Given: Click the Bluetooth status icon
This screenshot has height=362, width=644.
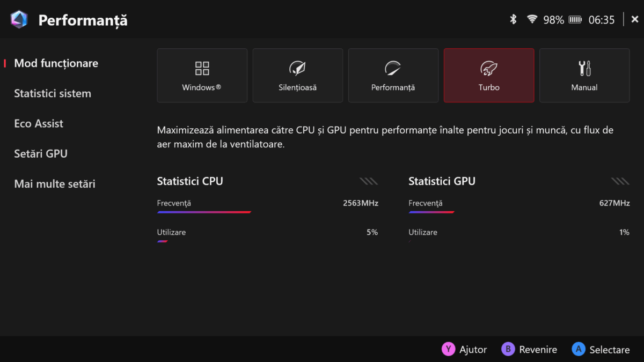Looking at the screenshot, I should 513,20.
